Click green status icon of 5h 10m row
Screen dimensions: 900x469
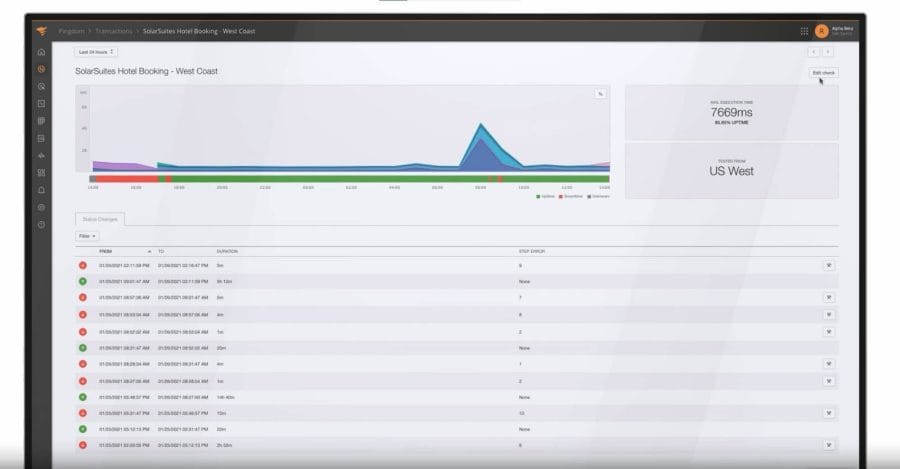[83, 282]
